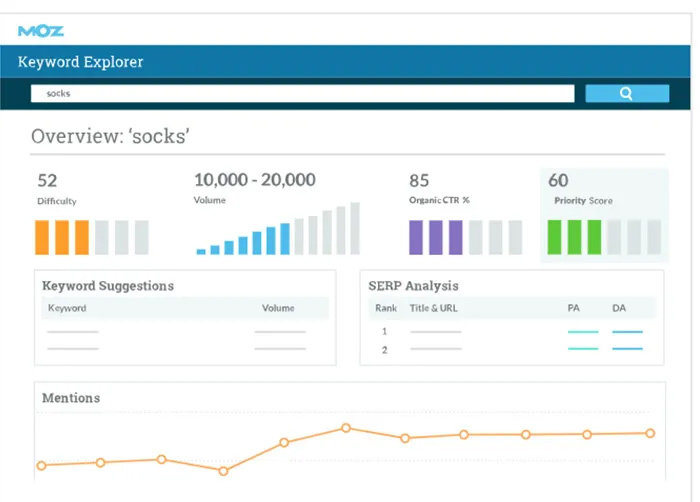Click the last data point on Mentions chart
Viewport: 700px width, 502px height.
[x=650, y=433]
